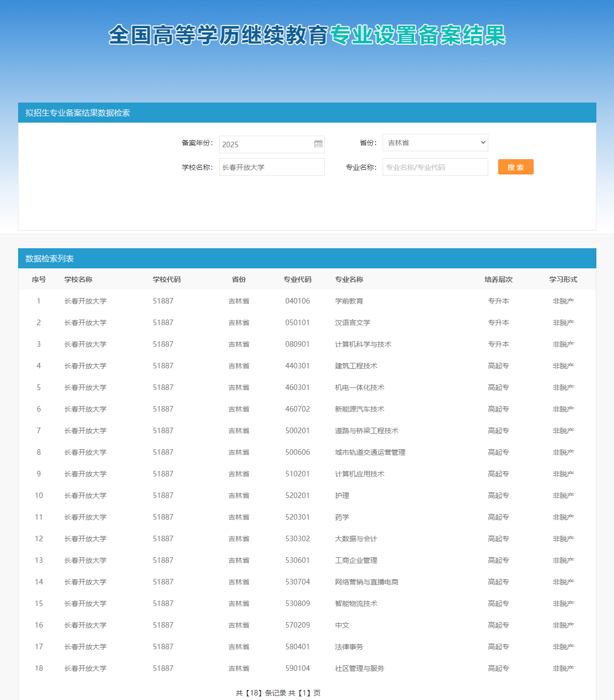This screenshot has height=700, width=614.
Task: Select major 机电一体化技术
Action: click(x=360, y=387)
